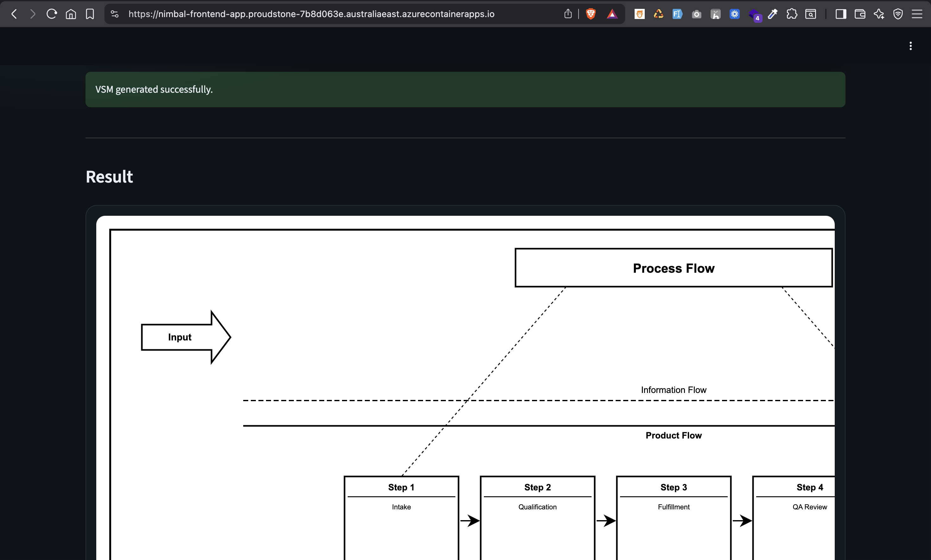The image size is (931, 560).
Task: Open the page's three-dot options menu
Action: 911,46
